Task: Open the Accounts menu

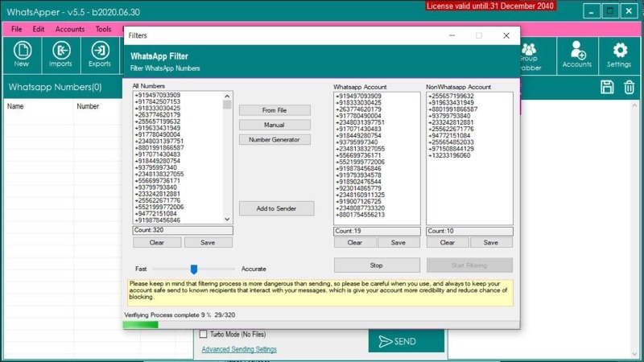Action: point(70,29)
